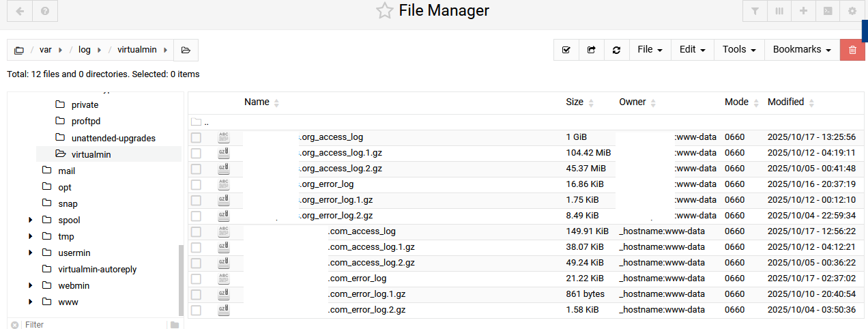This screenshot has width=868, height=329.
Task: Open the terminal icon in the top bar
Action: (x=828, y=11)
